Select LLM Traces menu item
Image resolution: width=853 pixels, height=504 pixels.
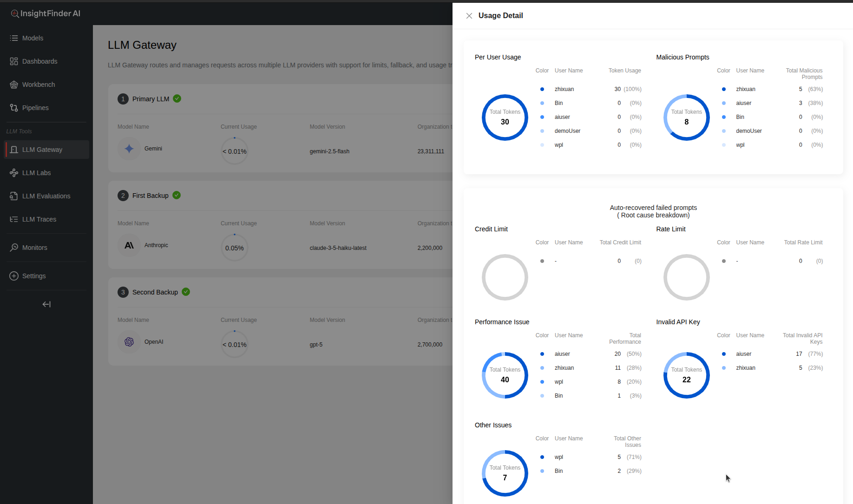point(39,219)
